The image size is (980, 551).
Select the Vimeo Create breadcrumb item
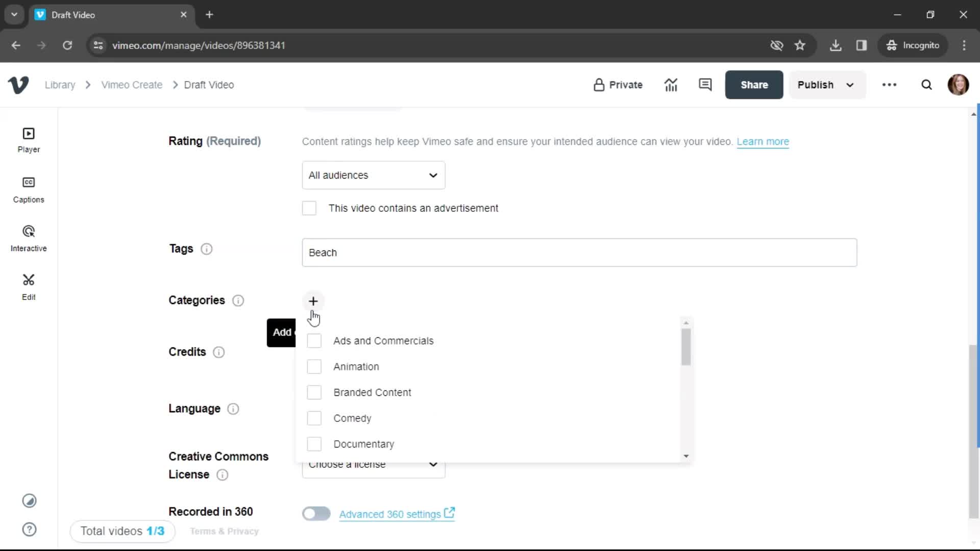pyautogui.click(x=132, y=85)
